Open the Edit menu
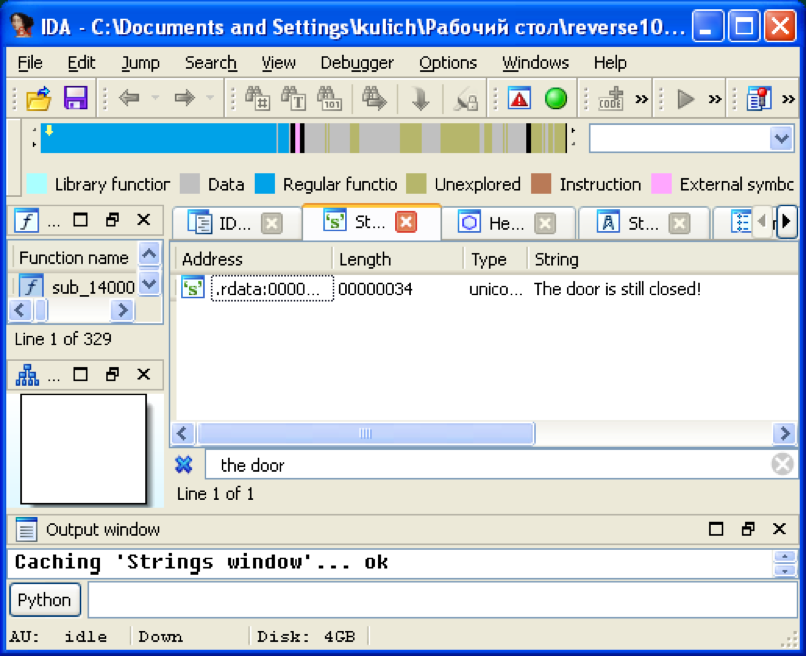The image size is (806, 656). [x=81, y=63]
